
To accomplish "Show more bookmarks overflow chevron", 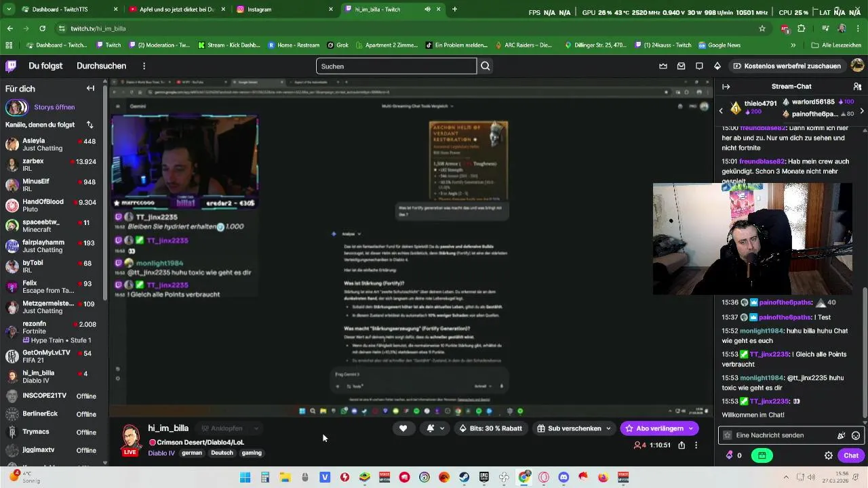I will tap(793, 45).
